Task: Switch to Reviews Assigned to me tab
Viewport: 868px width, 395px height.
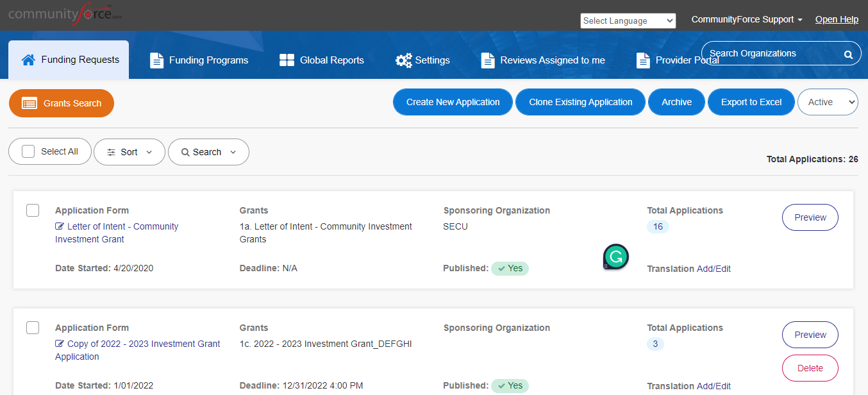Action: pyautogui.click(x=543, y=60)
